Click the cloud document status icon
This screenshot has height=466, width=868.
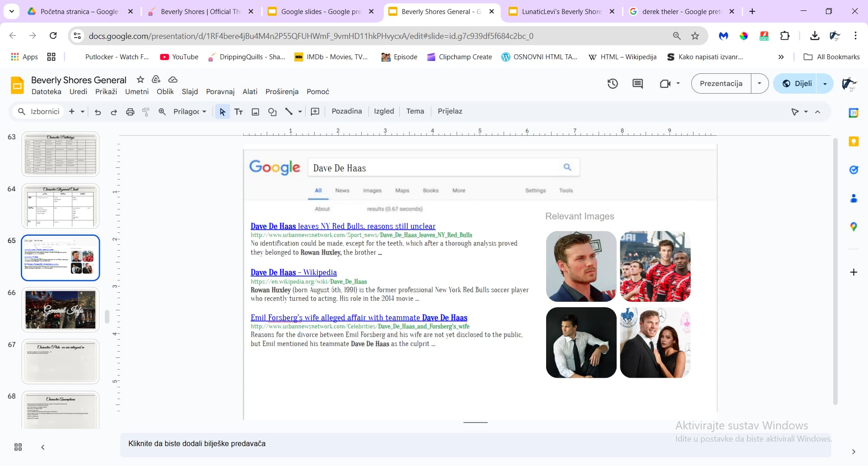click(173, 80)
